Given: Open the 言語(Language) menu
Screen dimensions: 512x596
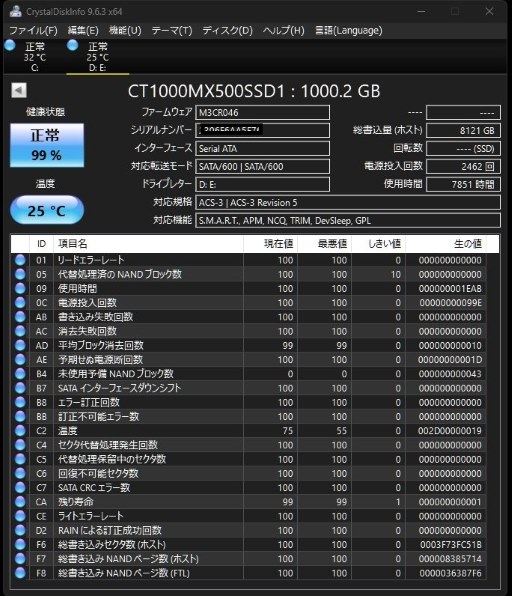Looking at the screenshot, I should pos(349,30).
